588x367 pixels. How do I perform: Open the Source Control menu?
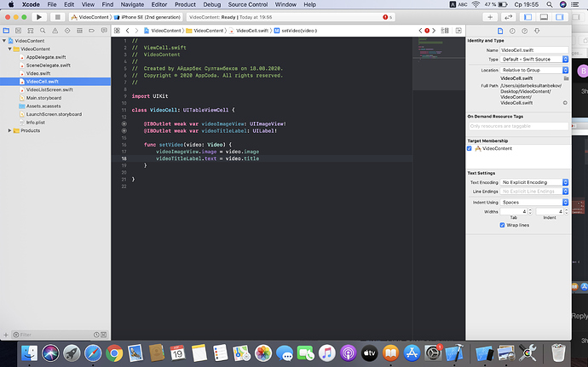(247, 4)
